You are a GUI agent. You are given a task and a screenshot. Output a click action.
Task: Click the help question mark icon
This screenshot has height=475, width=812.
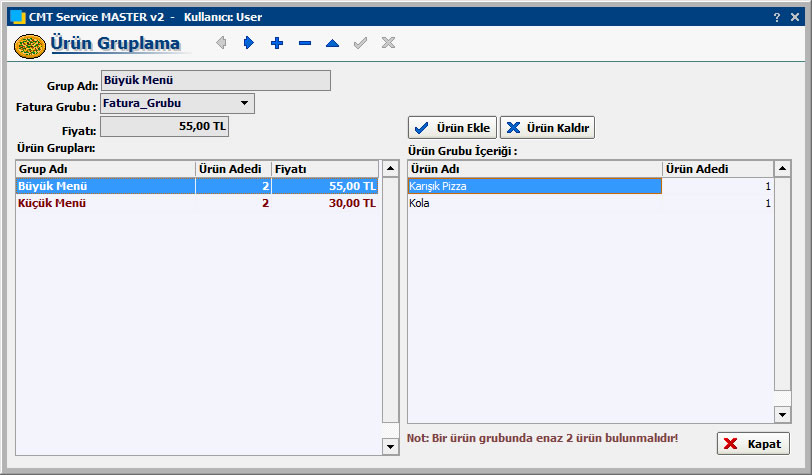pyautogui.click(x=777, y=17)
